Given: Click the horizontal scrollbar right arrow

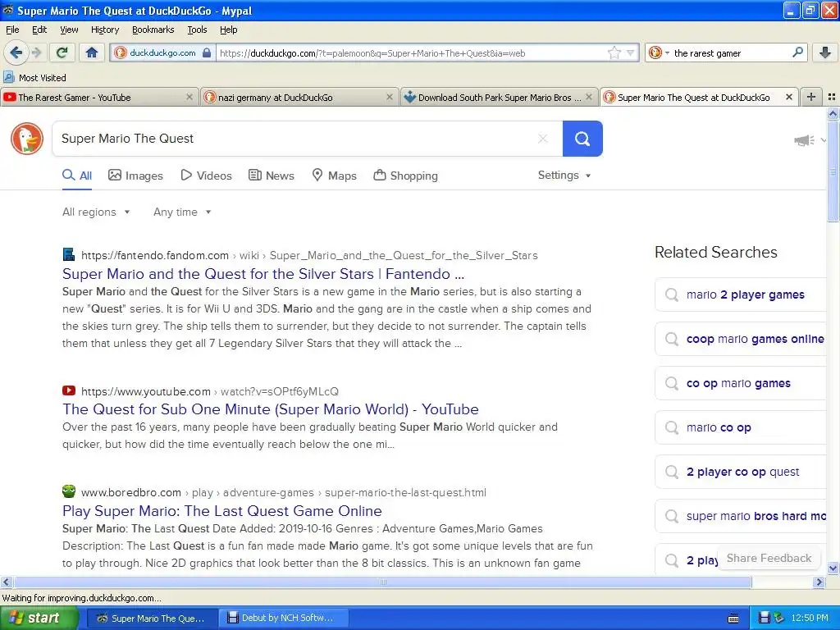Looking at the screenshot, I should (819, 582).
